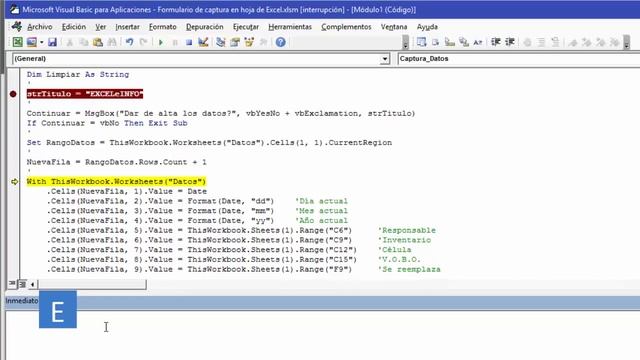Click the List Constants icon
640x360 pixels.
[x=436, y=42]
